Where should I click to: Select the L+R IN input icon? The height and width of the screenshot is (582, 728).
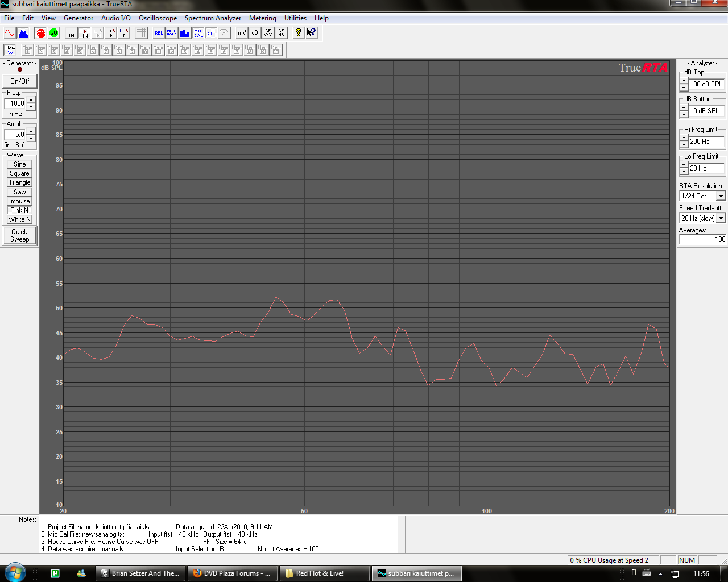click(110, 33)
